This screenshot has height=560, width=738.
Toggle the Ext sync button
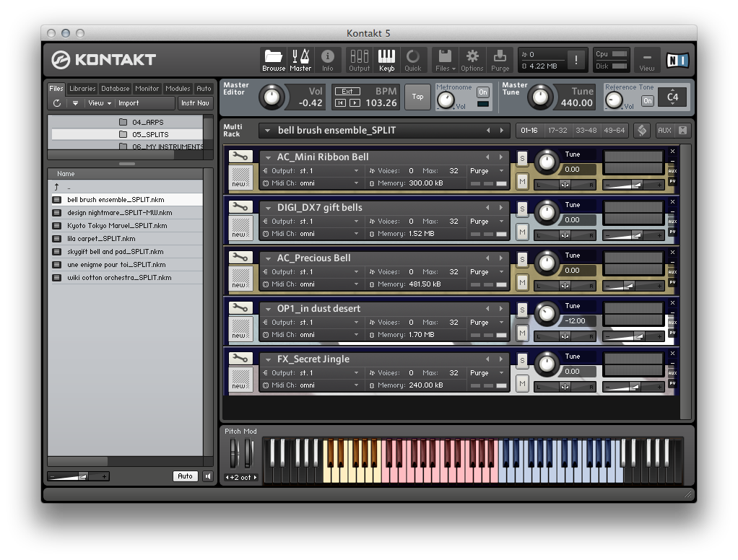(347, 91)
